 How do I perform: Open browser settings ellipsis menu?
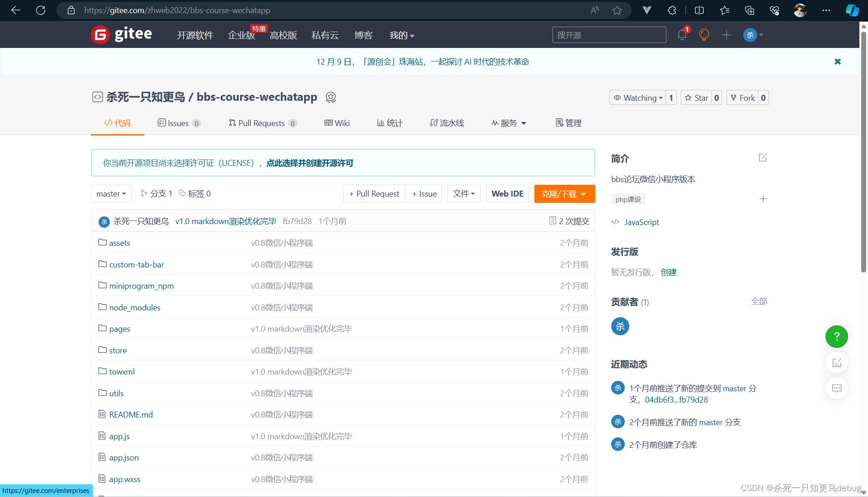point(826,10)
